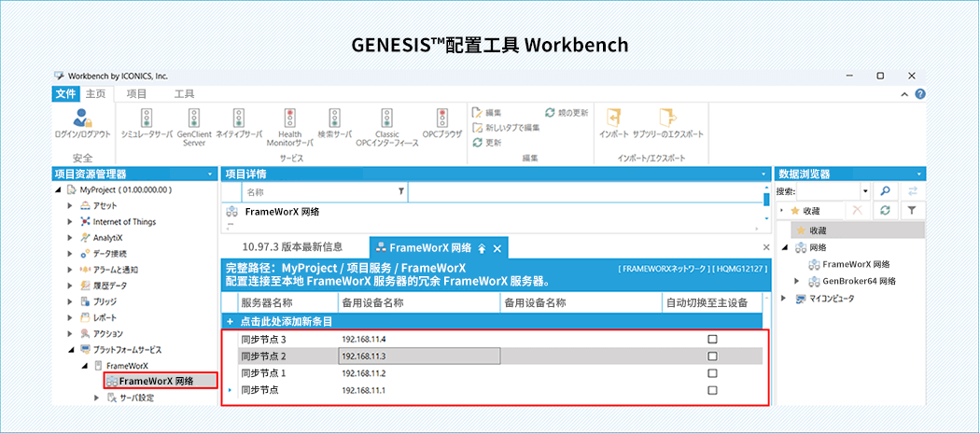Close the FrameWorX 网络 tab

pos(497,248)
